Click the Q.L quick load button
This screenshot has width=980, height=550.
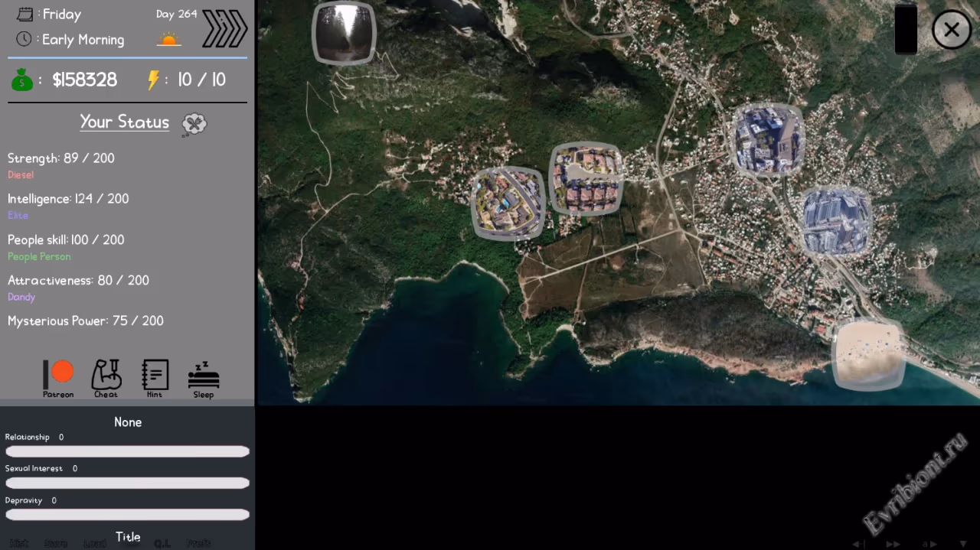pos(162,543)
